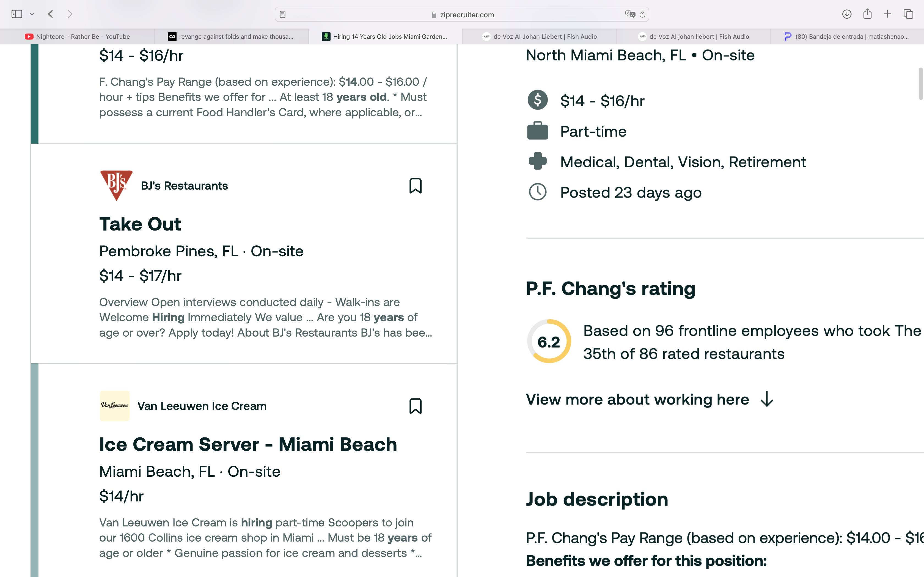924x577 pixels.
Task: Toggle the Safari sidebar icon
Action: [17, 14]
